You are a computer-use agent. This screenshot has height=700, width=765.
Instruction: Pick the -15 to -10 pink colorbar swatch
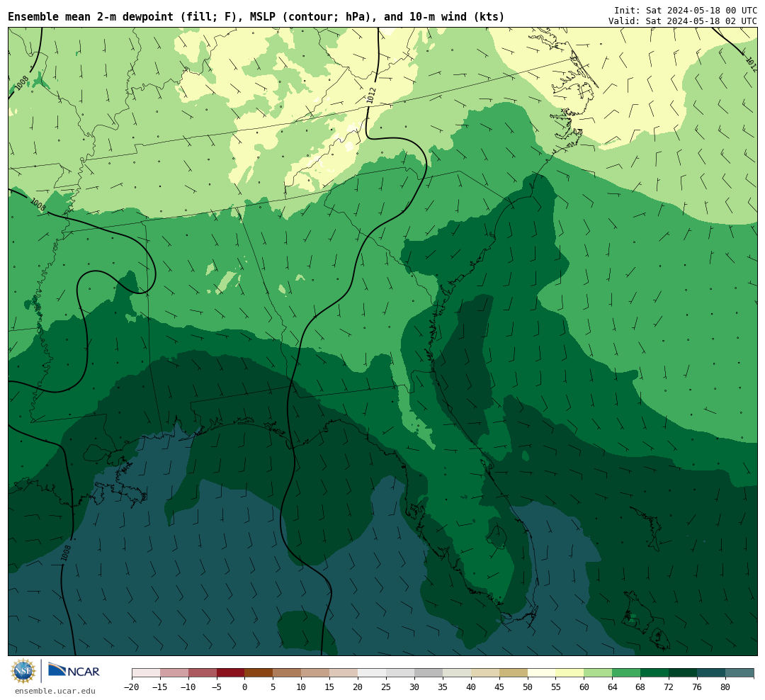pyautogui.click(x=174, y=673)
